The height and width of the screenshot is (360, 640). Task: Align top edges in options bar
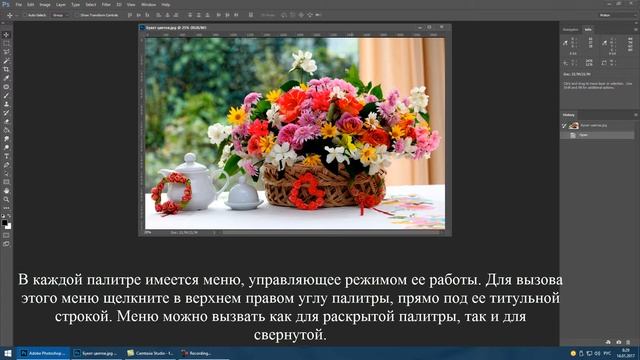tap(130, 15)
